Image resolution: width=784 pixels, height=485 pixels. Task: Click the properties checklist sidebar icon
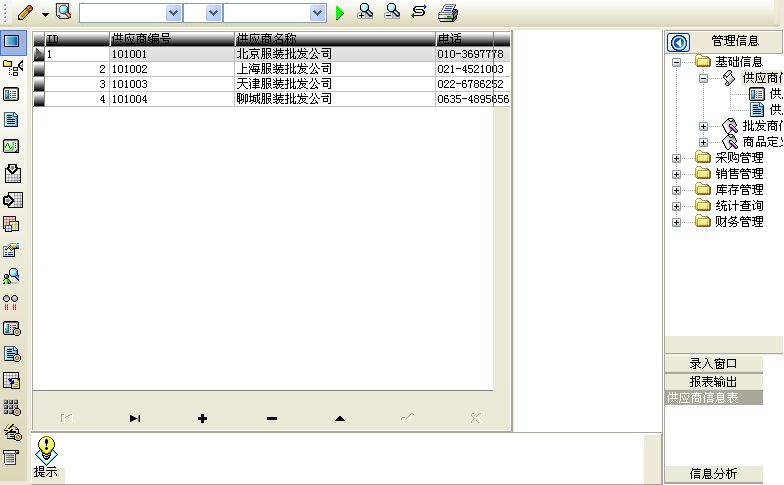click(12, 250)
